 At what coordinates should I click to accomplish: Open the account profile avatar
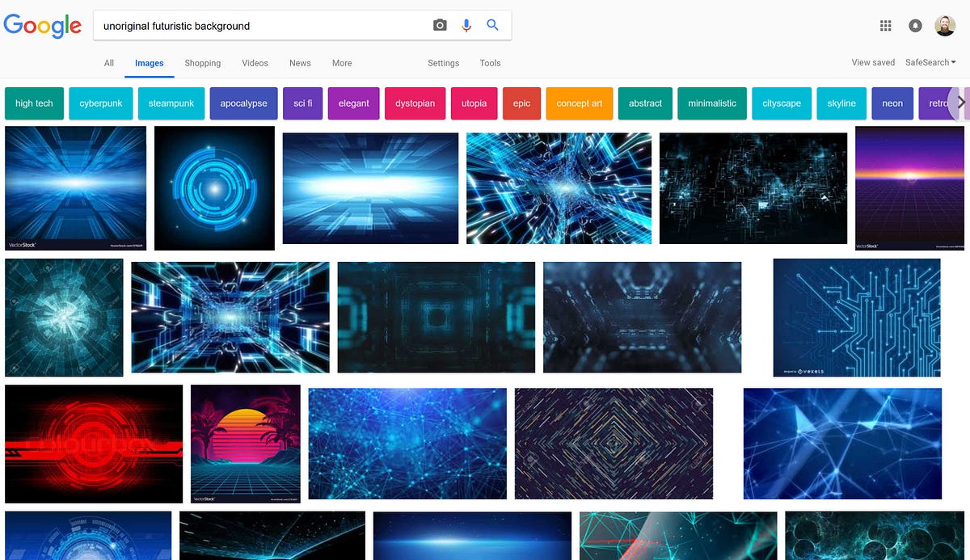tap(945, 26)
